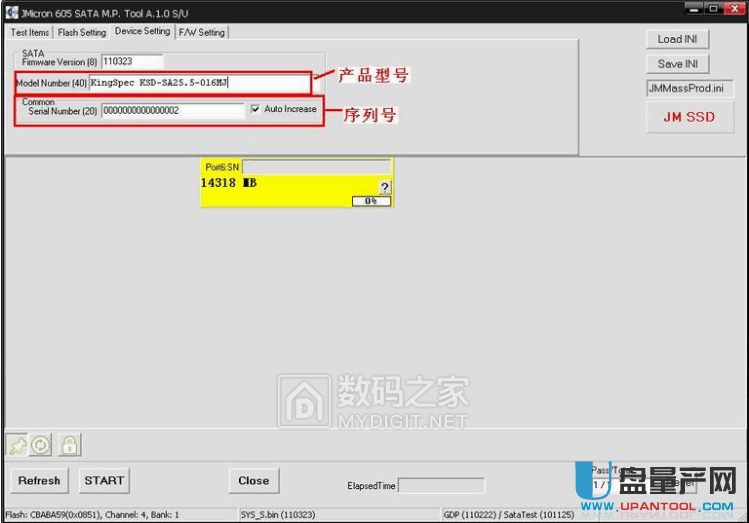The width and height of the screenshot is (749, 523).
Task: Close the window via title bar X
Action: (x=734, y=9)
